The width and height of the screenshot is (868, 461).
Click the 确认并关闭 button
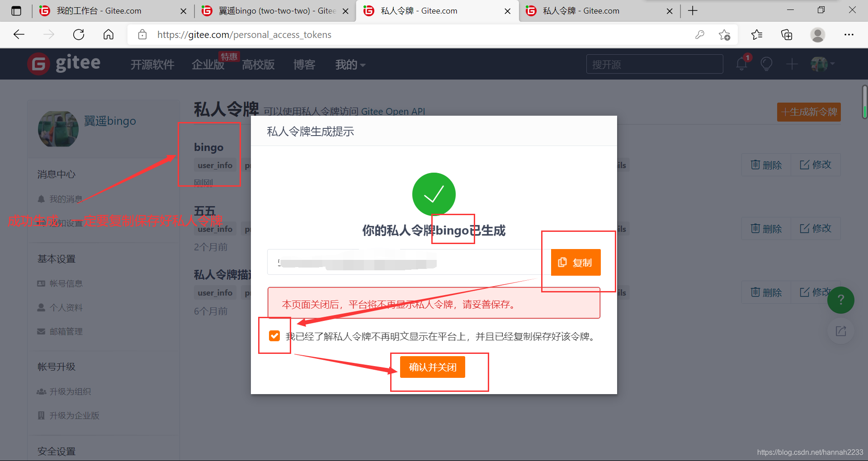[x=432, y=367]
